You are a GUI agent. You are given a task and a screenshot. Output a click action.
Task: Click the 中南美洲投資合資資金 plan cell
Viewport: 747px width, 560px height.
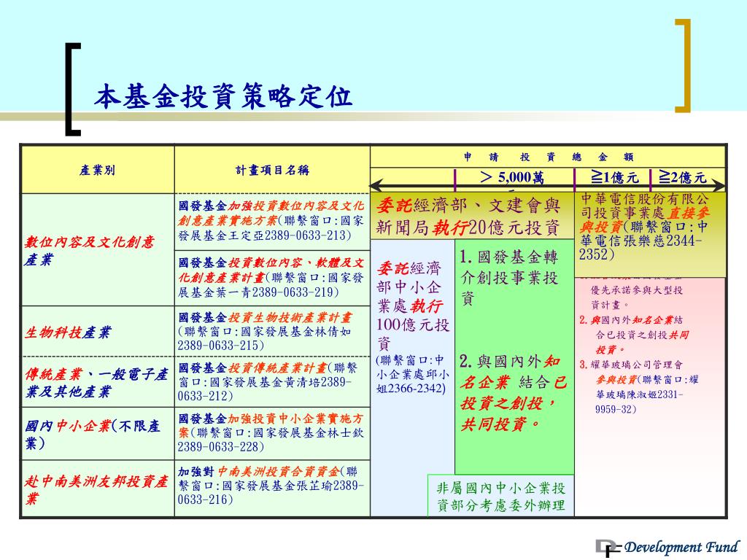(x=273, y=489)
